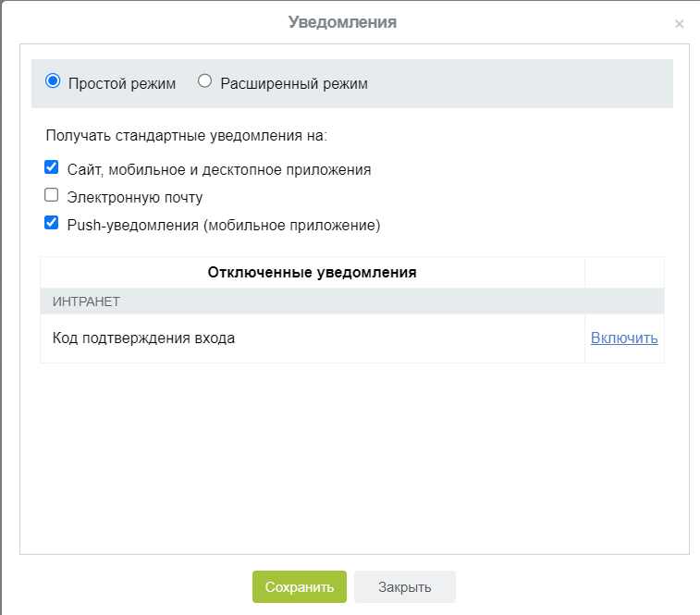Click the Простой режим label text
The height and width of the screenshot is (615, 700).
[x=121, y=83]
